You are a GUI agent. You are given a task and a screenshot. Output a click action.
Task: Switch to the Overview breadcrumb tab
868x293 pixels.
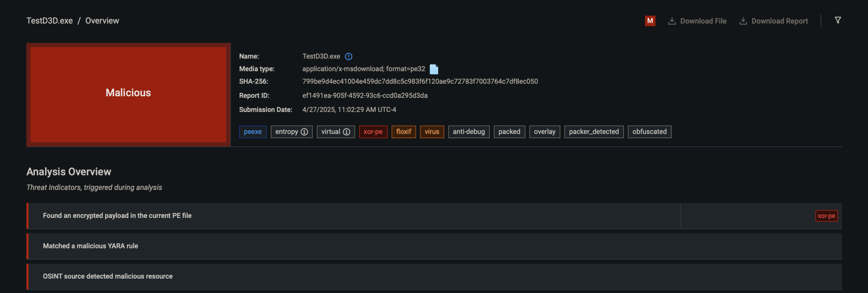(102, 20)
